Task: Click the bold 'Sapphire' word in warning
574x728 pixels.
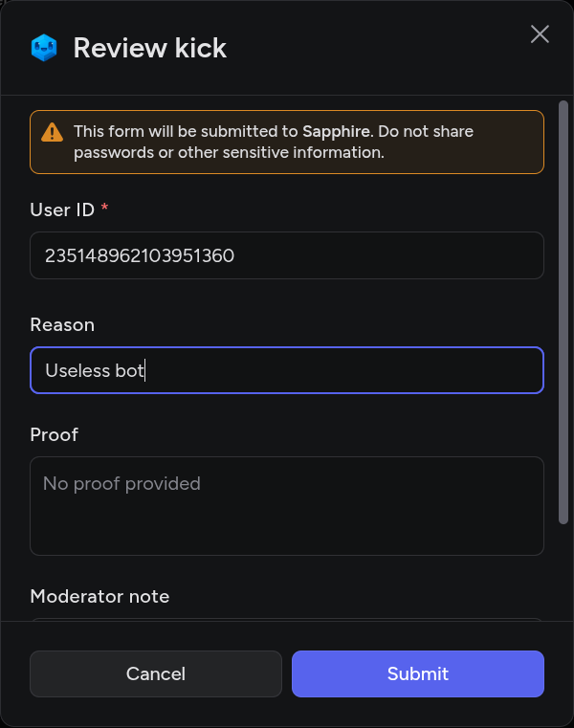Action: tap(336, 131)
